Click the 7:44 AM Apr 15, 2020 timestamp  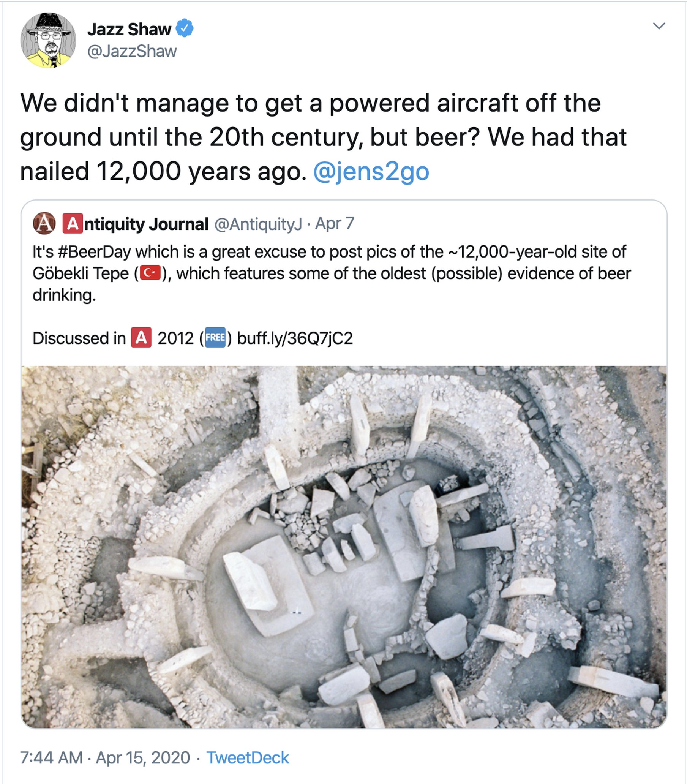pos(105,758)
